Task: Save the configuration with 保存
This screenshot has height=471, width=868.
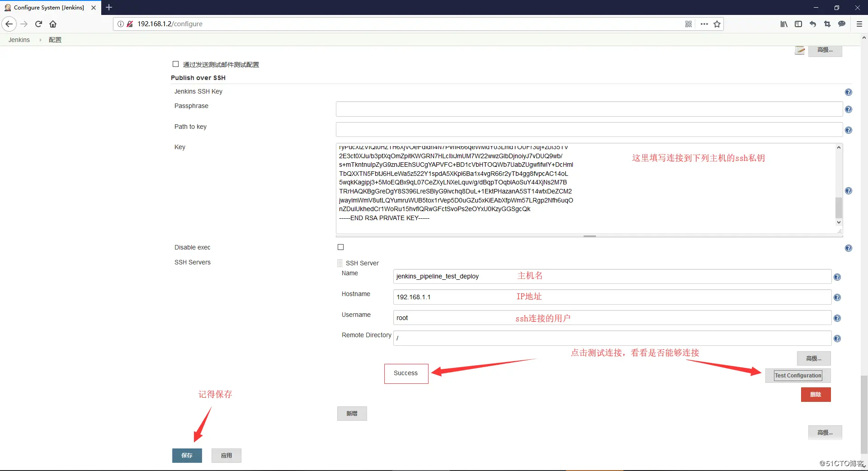Action: coord(187,456)
